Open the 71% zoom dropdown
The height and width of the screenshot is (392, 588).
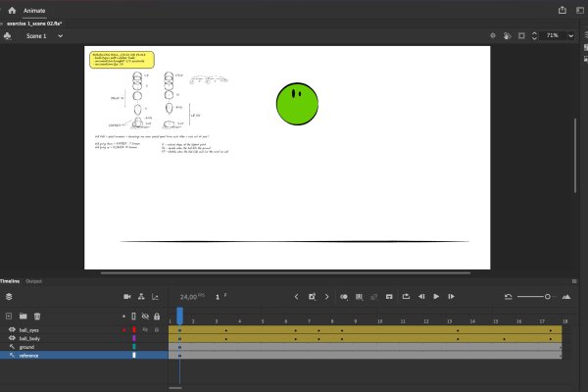tap(570, 36)
